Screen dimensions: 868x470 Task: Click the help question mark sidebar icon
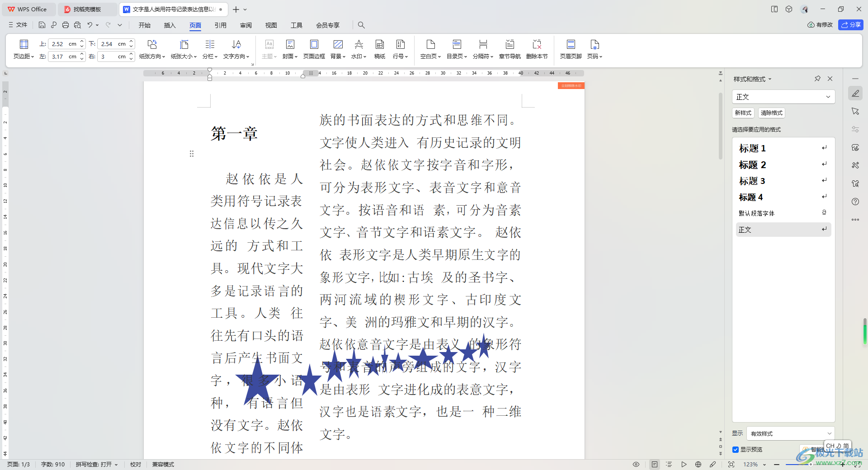coord(855,202)
